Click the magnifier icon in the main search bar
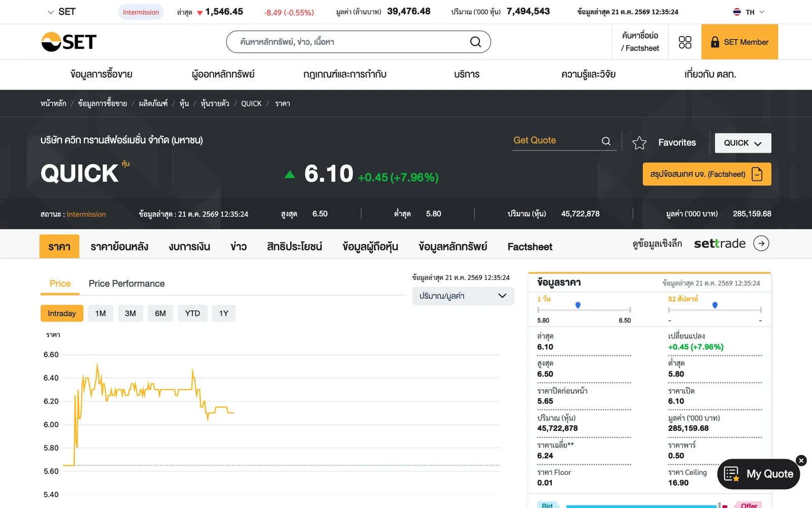812x508 pixels. coord(476,42)
